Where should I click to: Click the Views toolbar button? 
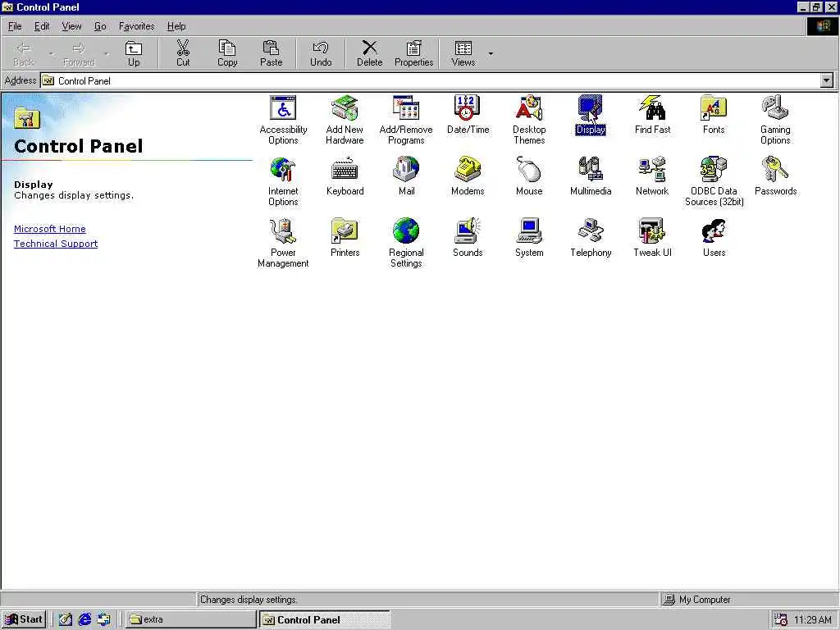463,53
